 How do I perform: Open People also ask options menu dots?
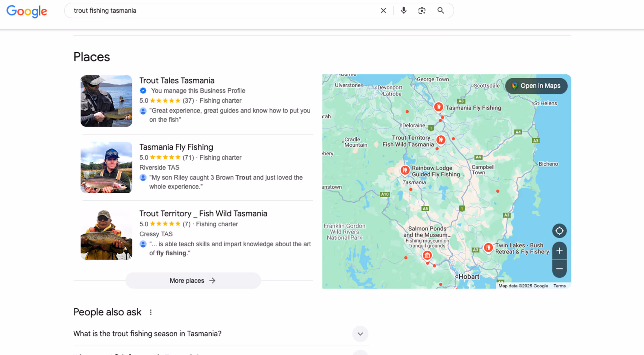[x=151, y=312]
